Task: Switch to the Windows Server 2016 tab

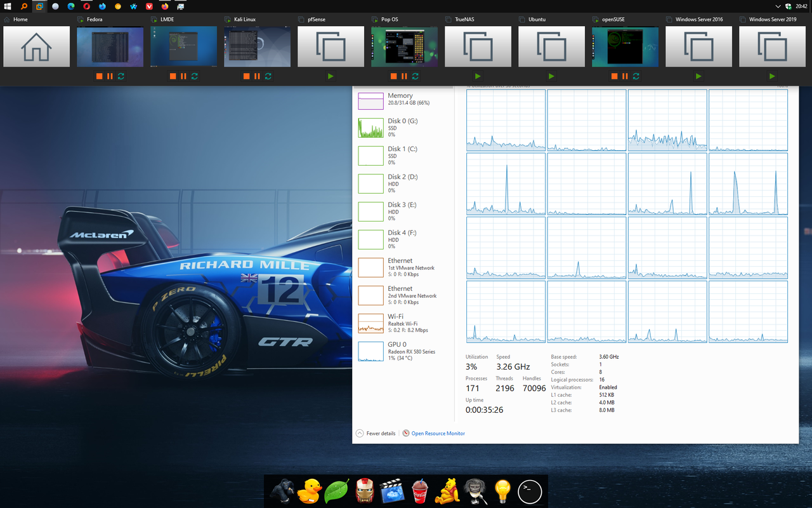Action: click(698, 47)
